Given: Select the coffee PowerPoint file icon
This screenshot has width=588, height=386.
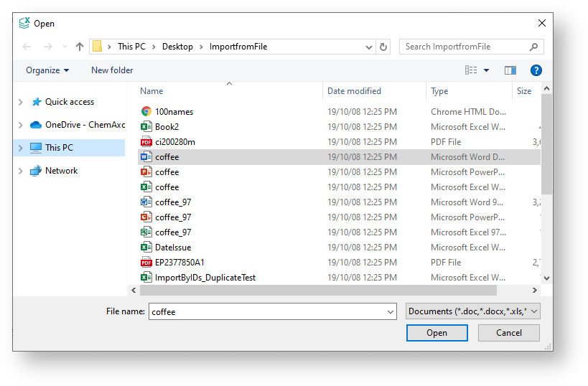Looking at the screenshot, I should (x=146, y=172).
